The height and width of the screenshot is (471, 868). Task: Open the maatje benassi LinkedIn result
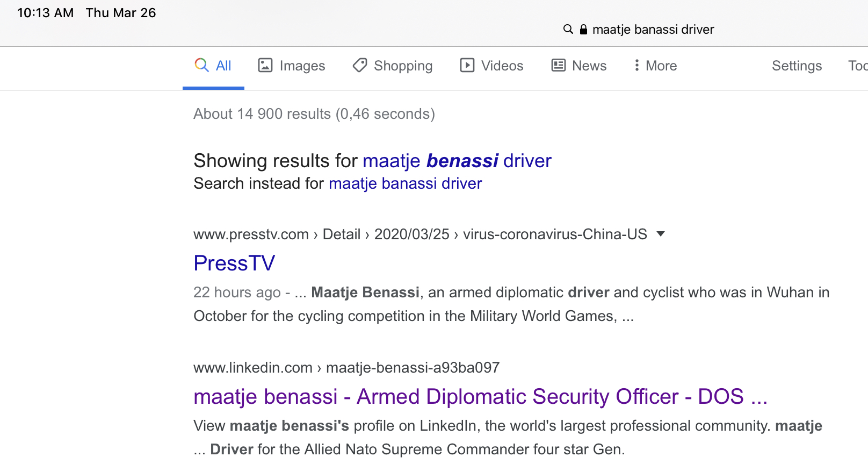point(480,397)
